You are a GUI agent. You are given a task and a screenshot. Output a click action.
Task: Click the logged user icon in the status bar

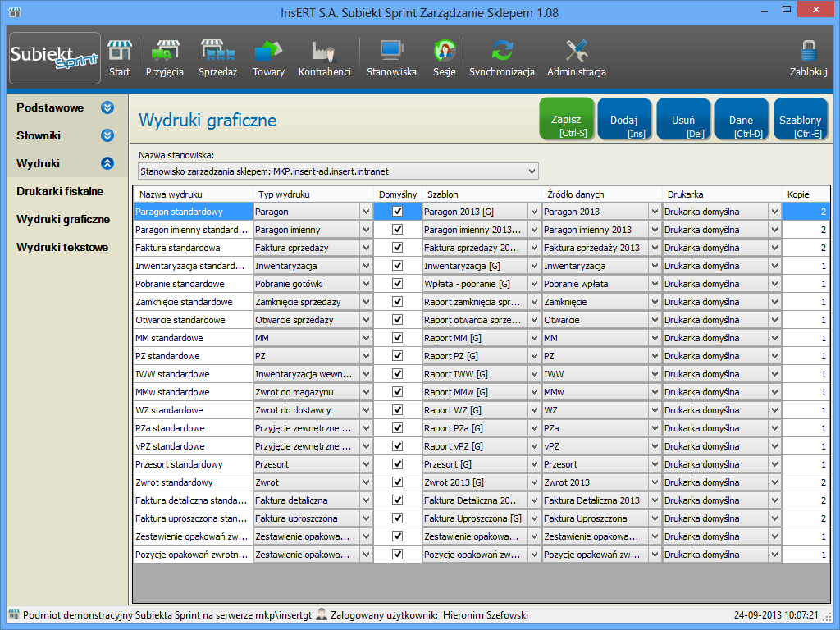322,614
